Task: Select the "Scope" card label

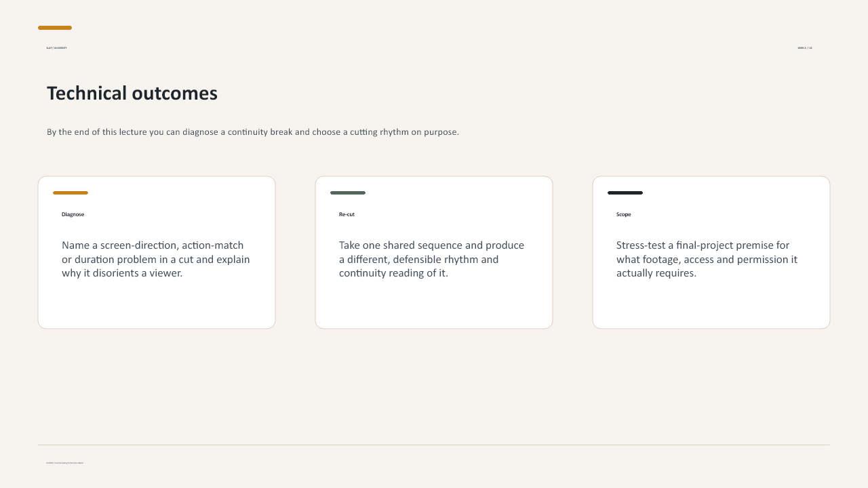Action: (x=624, y=214)
